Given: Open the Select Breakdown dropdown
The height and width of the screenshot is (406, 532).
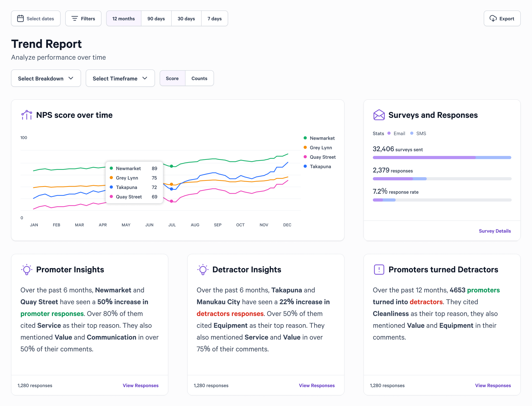Looking at the screenshot, I should click(46, 78).
